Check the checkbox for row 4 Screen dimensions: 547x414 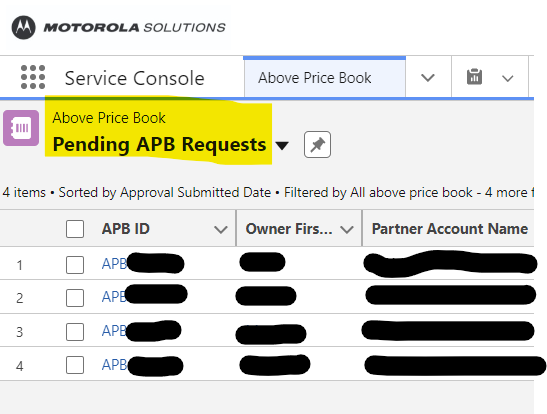[x=75, y=365]
